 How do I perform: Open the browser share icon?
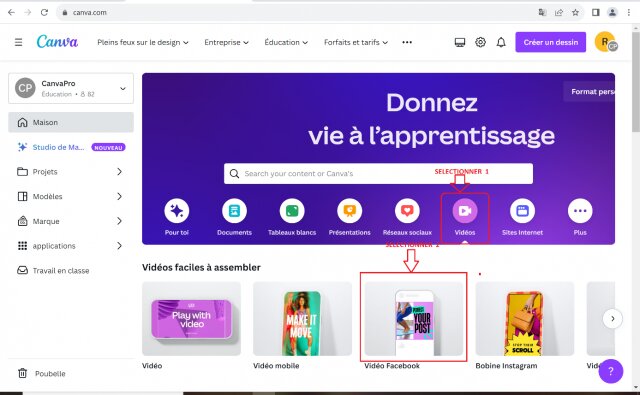[x=559, y=12]
